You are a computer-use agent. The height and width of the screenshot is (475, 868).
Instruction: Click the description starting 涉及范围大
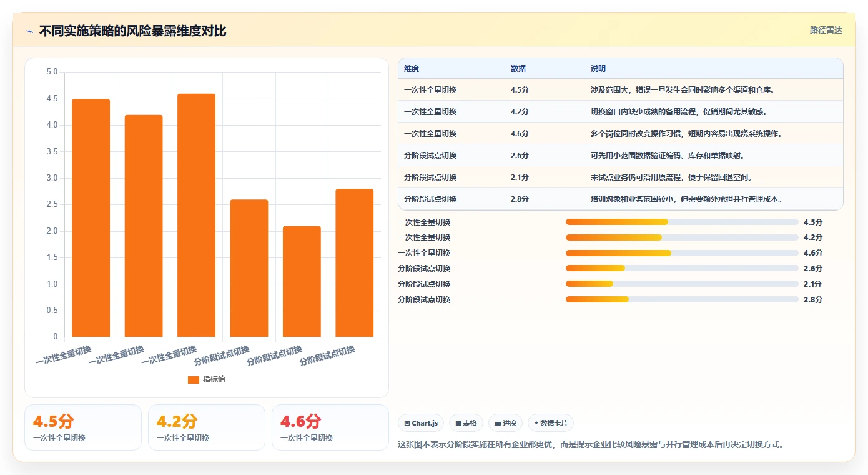point(683,90)
